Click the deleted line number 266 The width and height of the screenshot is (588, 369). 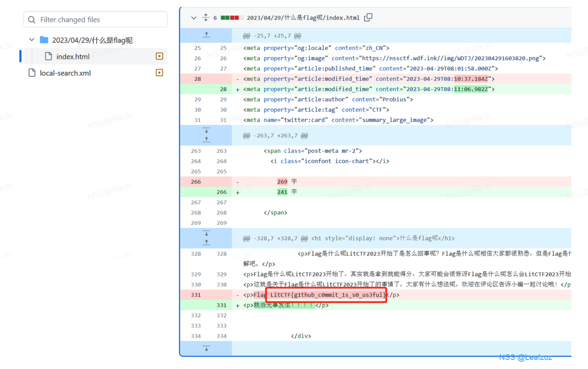(x=196, y=182)
